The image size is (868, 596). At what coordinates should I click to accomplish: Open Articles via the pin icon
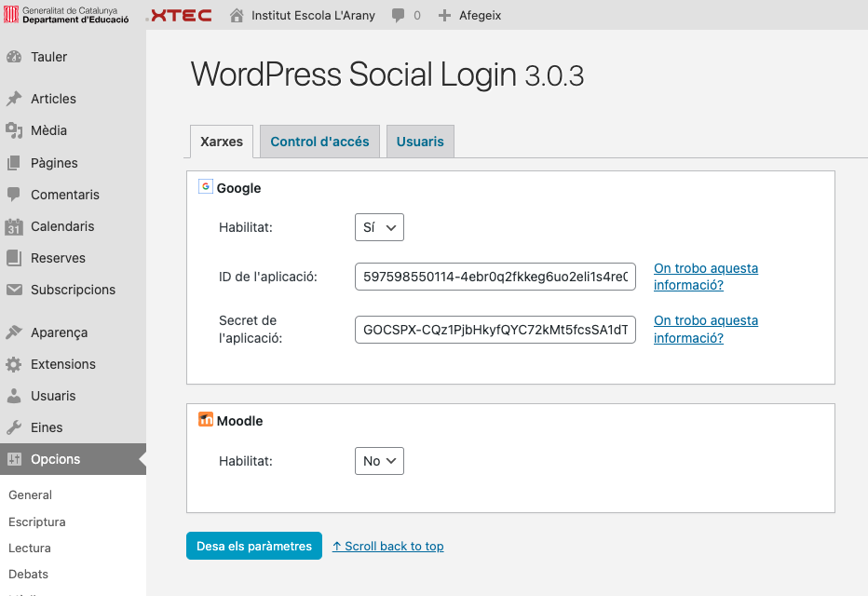pyautogui.click(x=14, y=99)
